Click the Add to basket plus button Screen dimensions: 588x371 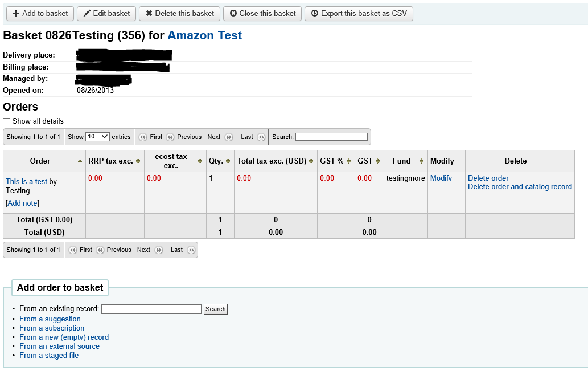click(x=40, y=13)
